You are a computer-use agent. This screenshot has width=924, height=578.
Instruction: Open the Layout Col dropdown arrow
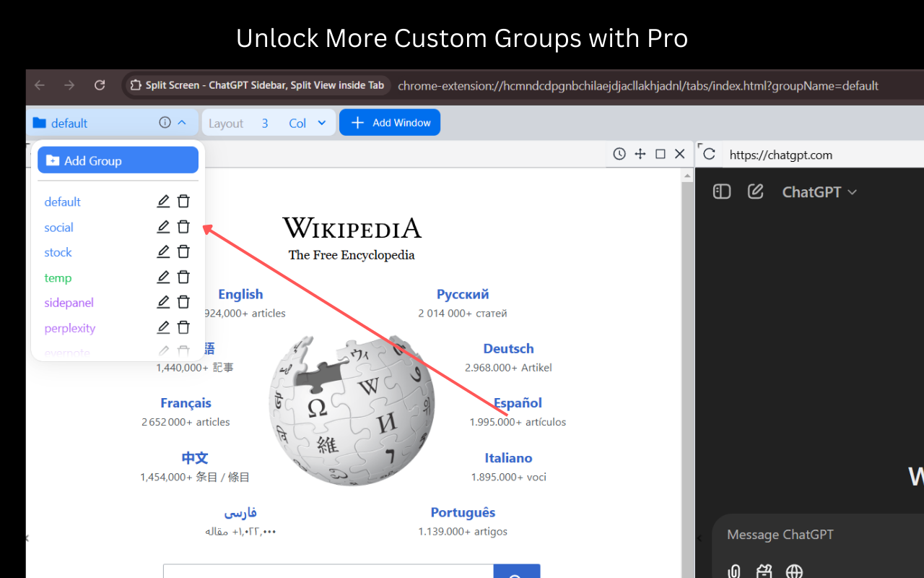click(x=322, y=123)
